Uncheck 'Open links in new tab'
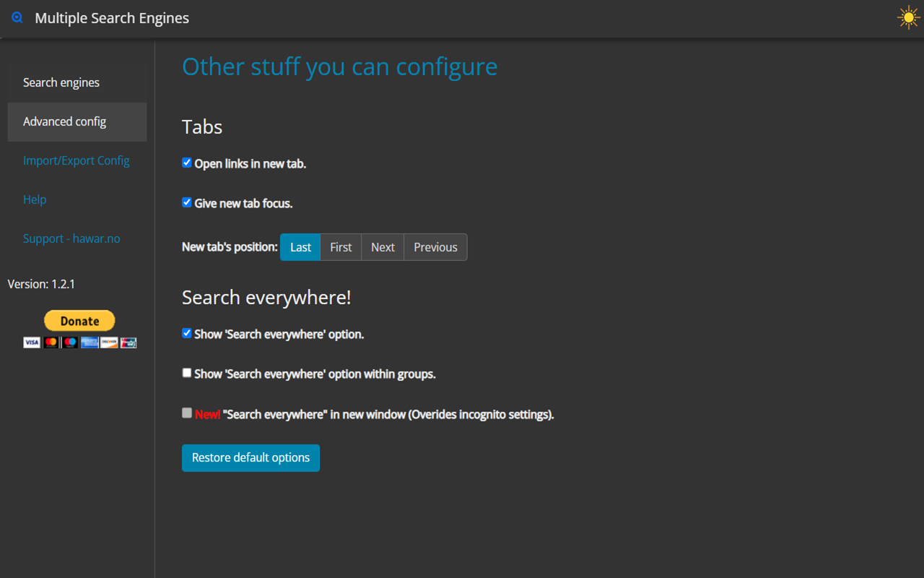924x578 pixels. (x=186, y=163)
